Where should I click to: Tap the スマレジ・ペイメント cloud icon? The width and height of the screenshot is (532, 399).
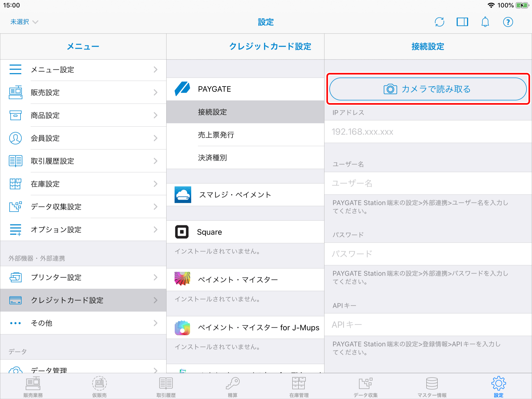pyautogui.click(x=183, y=195)
